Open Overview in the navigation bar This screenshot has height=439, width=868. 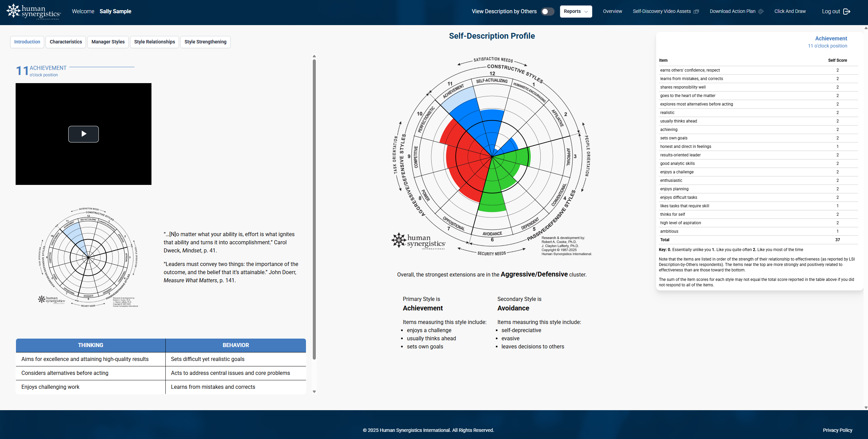click(x=612, y=11)
